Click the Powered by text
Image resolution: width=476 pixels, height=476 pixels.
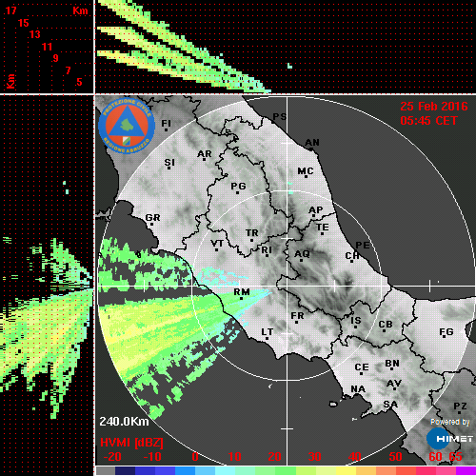pos(450,422)
